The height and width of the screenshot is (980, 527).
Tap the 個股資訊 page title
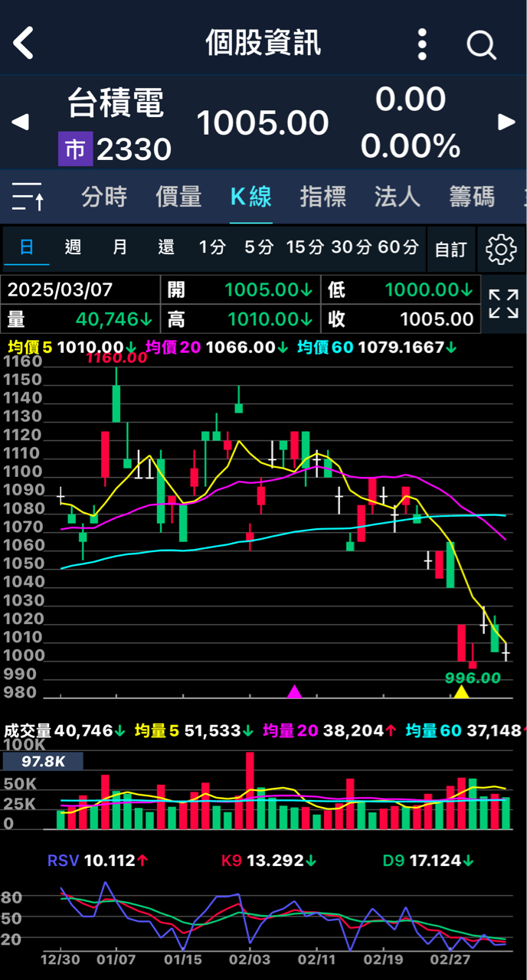[263, 44]
